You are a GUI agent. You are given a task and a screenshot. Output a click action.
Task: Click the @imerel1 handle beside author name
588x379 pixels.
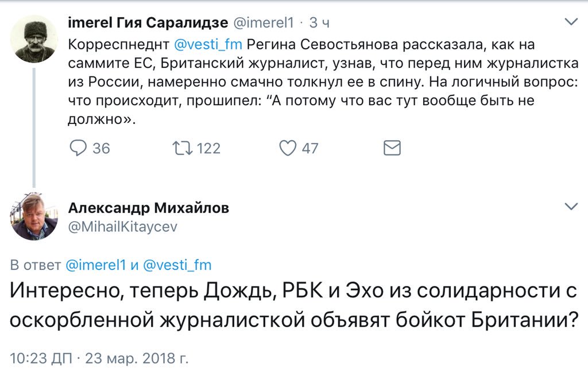click(262, 23)
